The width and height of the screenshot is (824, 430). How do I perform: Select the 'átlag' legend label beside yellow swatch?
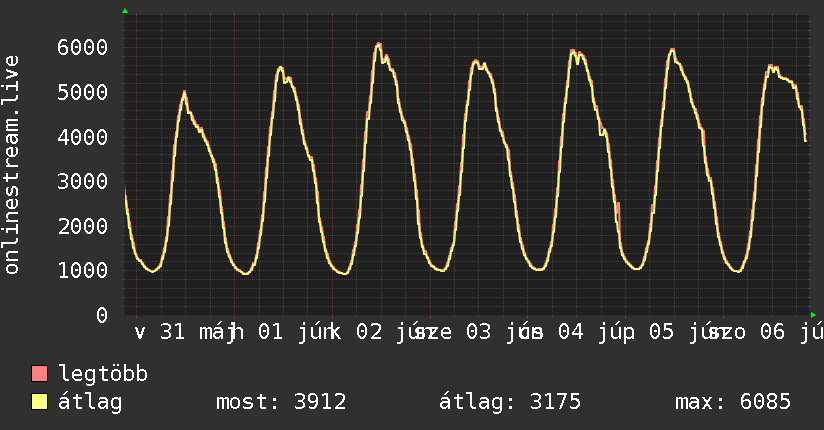coord(90,402)
